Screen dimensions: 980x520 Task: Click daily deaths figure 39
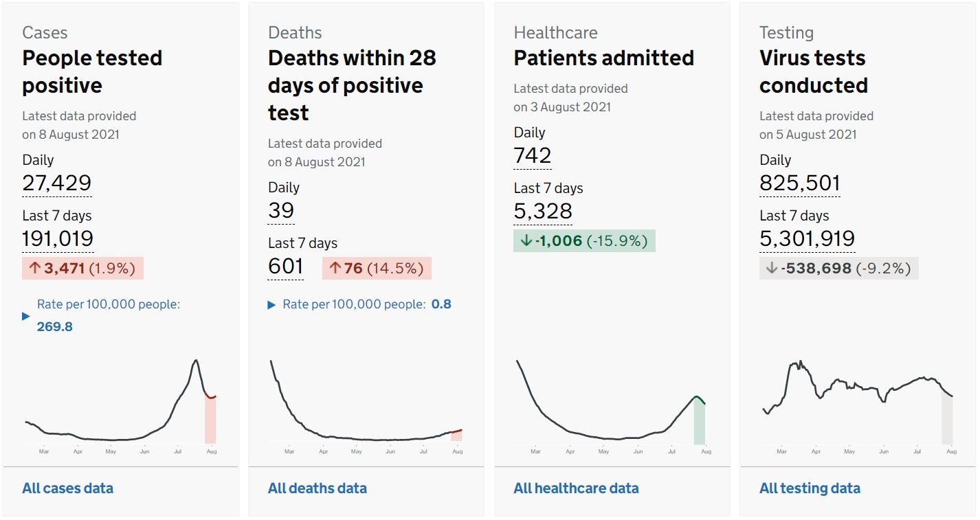coord(281,211)
